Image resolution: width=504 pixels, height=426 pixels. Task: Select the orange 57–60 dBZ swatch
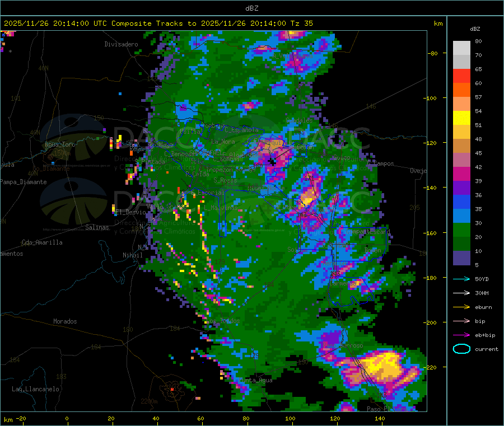[x=461, y=90]
